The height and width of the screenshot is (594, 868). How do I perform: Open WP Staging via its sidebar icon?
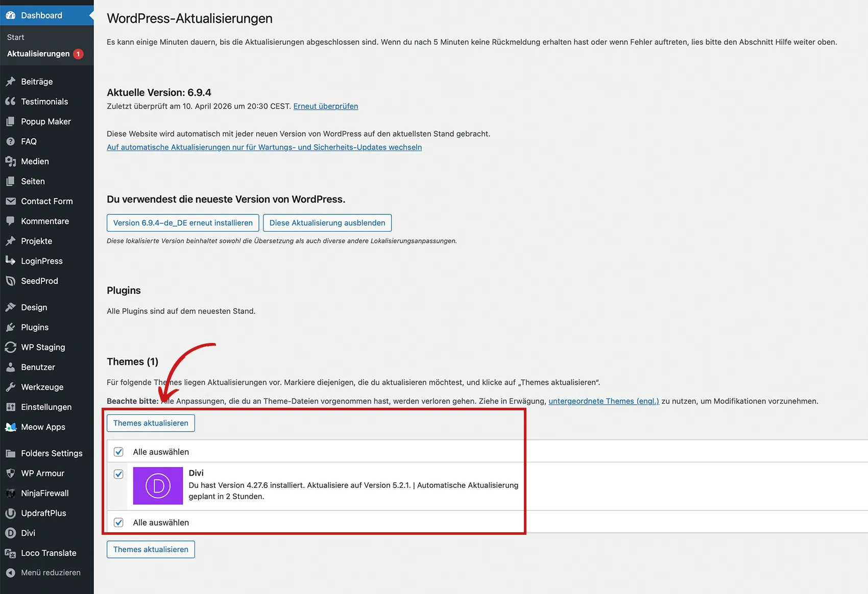tap(11, 347)
